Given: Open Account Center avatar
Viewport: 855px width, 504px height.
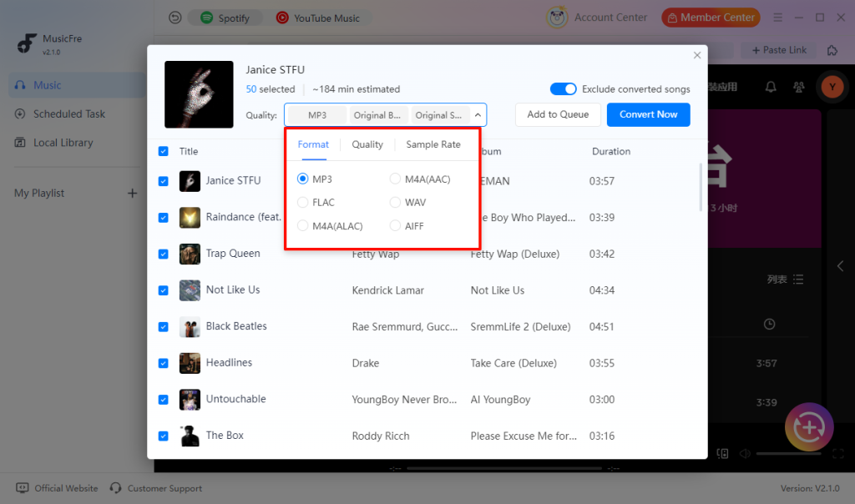Looking at the screenshot, I should [557, 18].
